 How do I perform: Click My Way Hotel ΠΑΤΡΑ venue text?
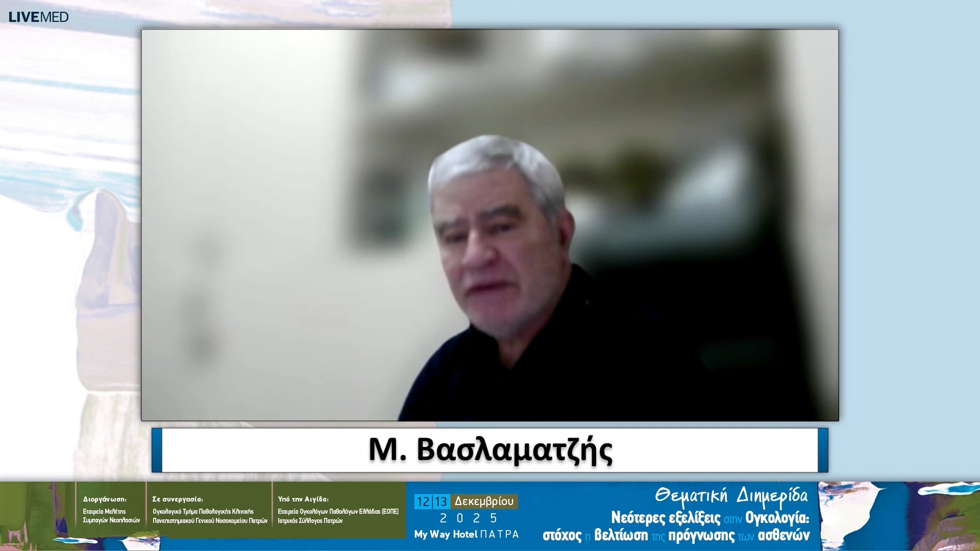click(467, 534)
